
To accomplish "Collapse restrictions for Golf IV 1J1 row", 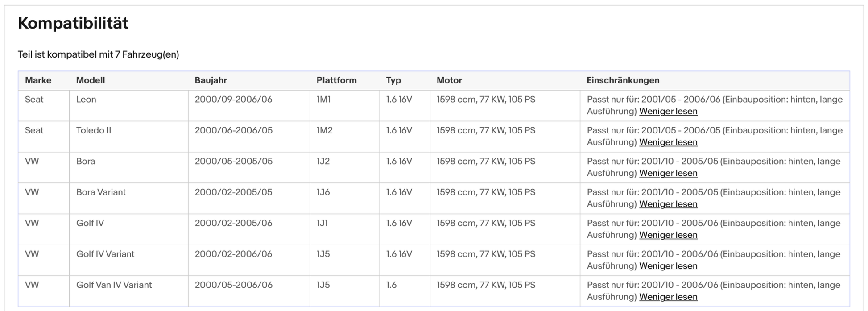I will (668, 235).
